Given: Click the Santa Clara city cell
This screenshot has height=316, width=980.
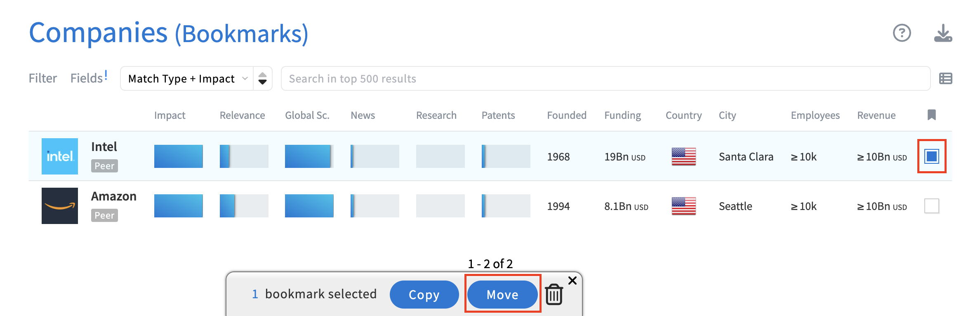Looking at the screenshot, I should [x=746, y=157].
